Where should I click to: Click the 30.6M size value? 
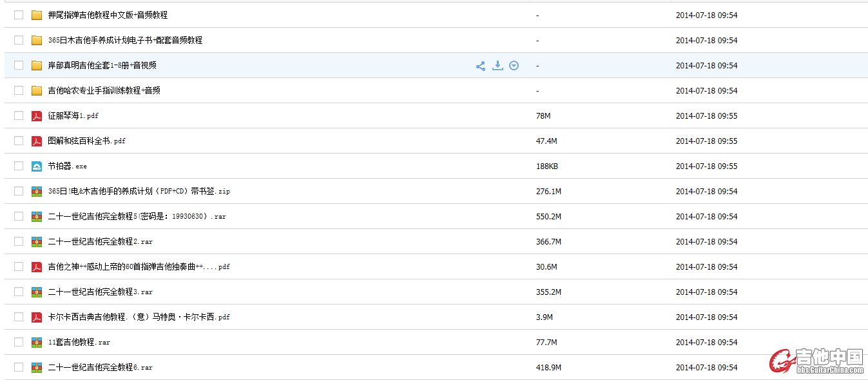coord(546,267)
